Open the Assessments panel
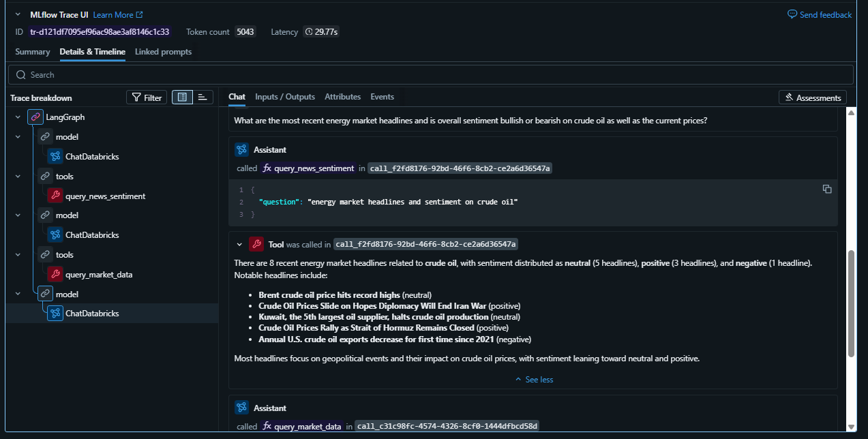Screen dimensions: 868x439 click(812, 97)
